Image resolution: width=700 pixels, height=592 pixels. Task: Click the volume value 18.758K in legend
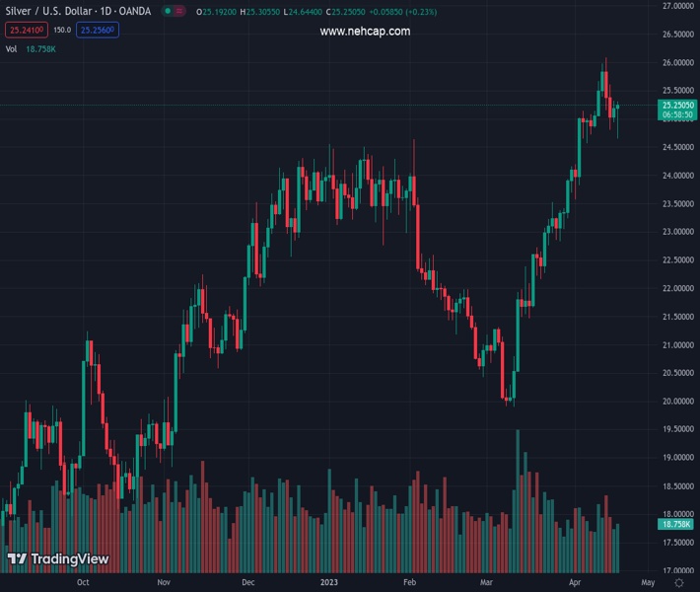pos(40,48)
